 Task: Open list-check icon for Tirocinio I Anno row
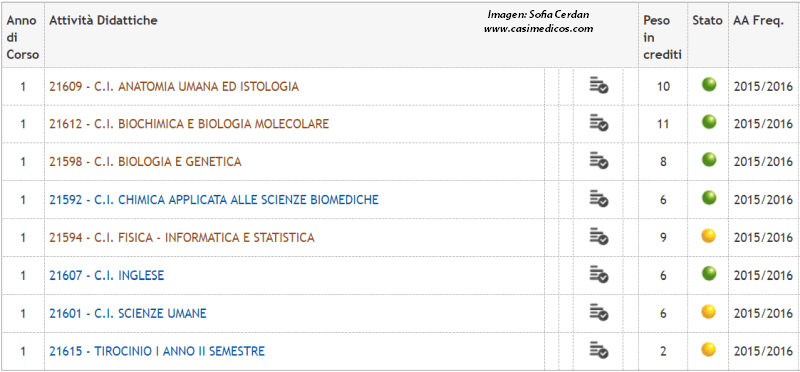click(598, 351)
